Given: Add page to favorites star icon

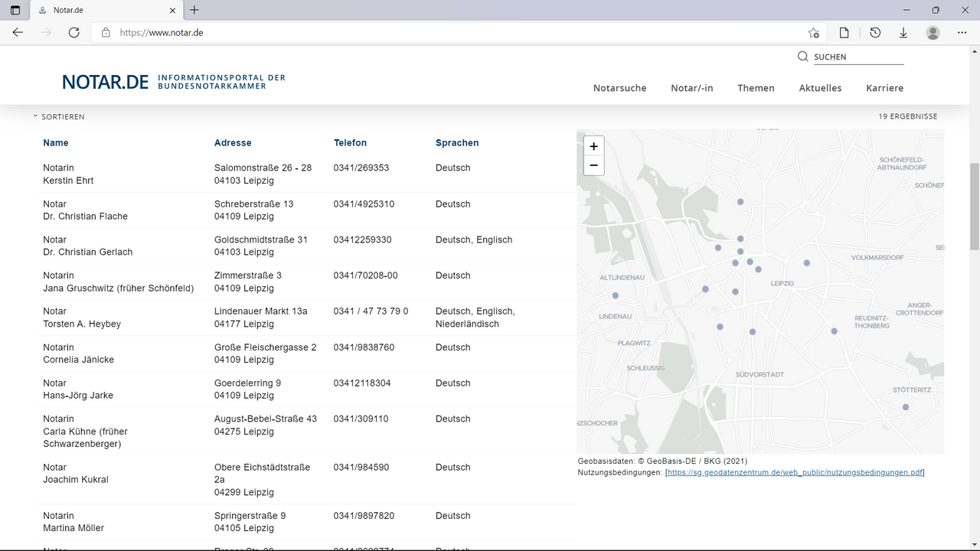Looking at the screenshot, I should (813, 32).
